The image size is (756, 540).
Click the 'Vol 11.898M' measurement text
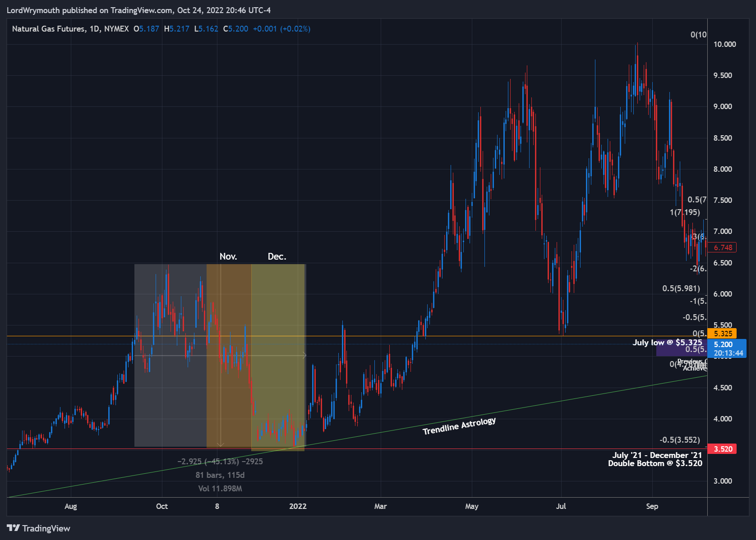[220, 489]
